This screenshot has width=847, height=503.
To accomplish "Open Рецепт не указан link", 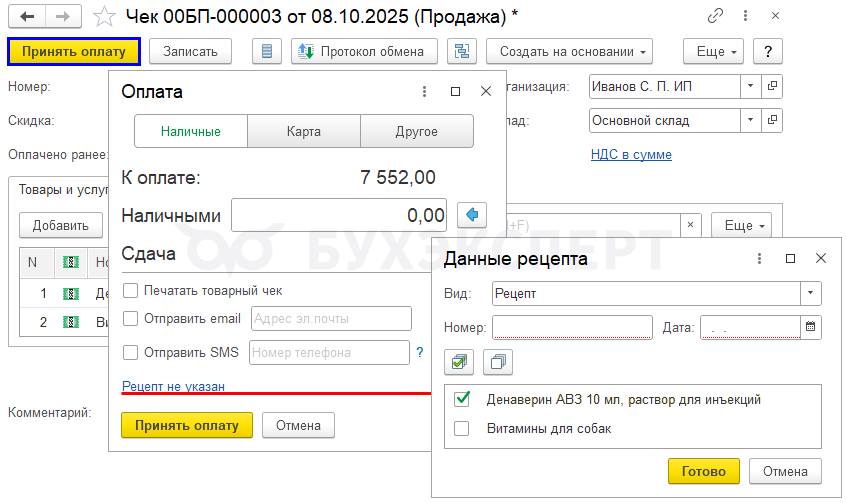I will [173, 386].
